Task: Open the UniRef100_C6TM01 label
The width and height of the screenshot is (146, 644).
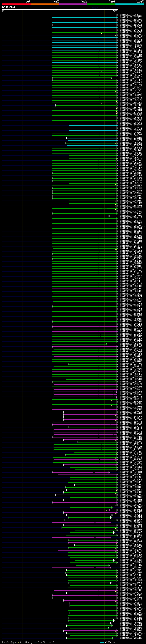Action: pyautogui.click(x=131, y=216)
